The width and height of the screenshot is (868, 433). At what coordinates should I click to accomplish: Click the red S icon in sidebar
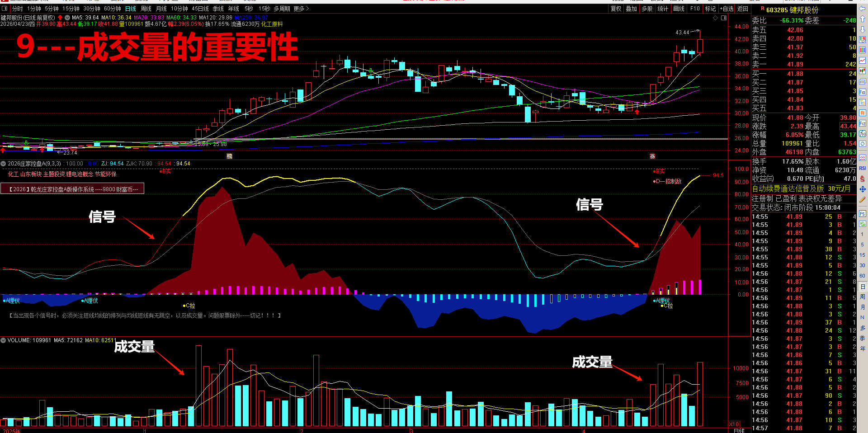coord(863,179)
